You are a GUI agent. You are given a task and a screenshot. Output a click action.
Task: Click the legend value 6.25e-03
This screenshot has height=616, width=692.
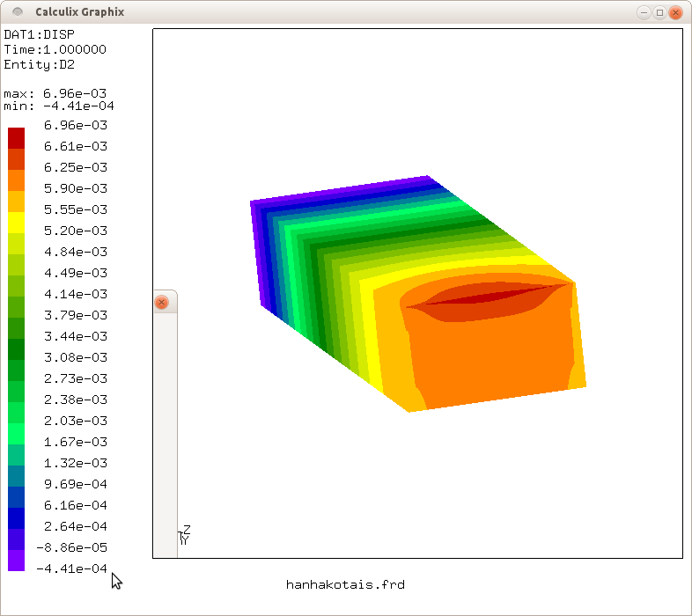coord(76,168)
